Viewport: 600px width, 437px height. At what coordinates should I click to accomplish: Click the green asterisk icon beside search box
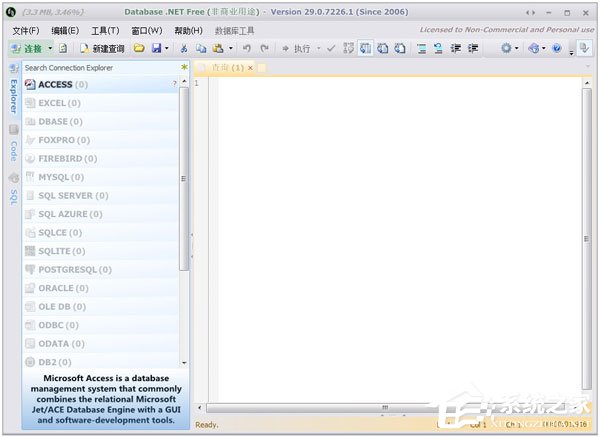coord(184,67)
